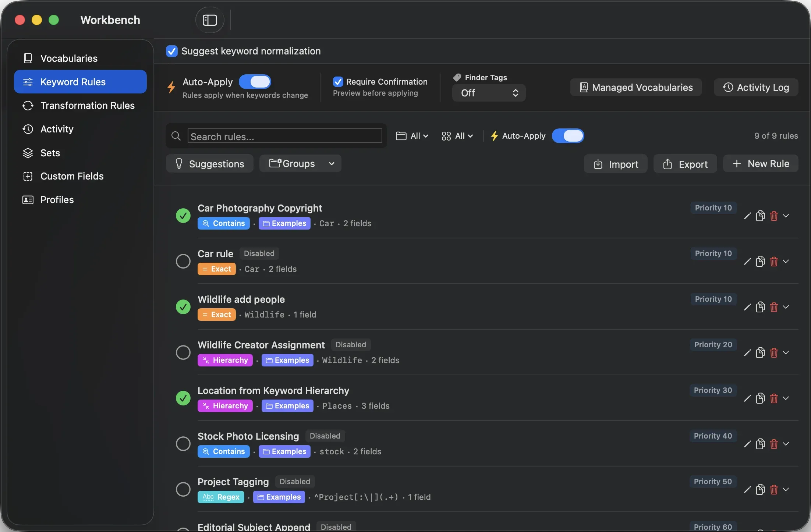Edit the Car rule with pencil icon
The width and height of the screenshot is (811, 532).
point(747,262)
